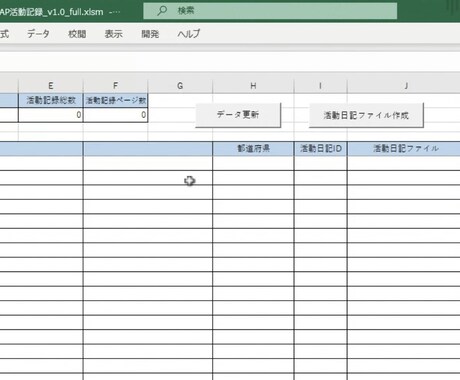Open the 開発 ribbon tab
Viewport: 460px width, 380px height.
(x=150, y=34)
